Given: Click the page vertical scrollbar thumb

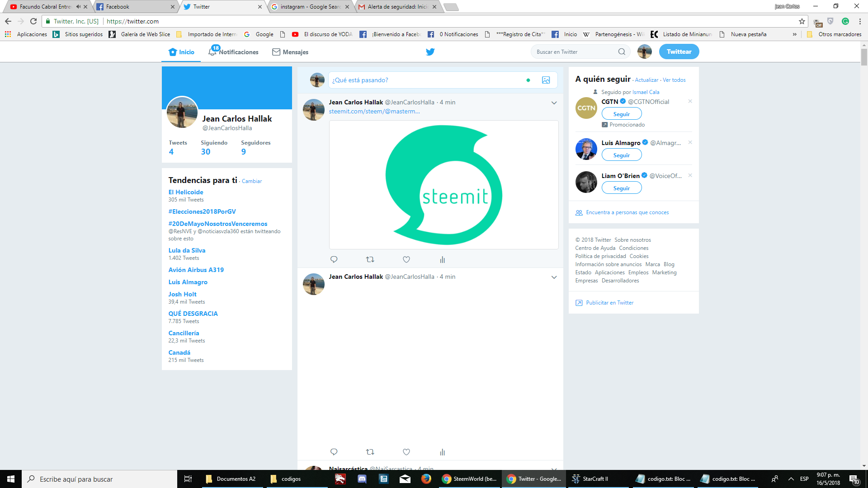Looking at the screenshot, I should pyautogui.click(x=864, y=57).
